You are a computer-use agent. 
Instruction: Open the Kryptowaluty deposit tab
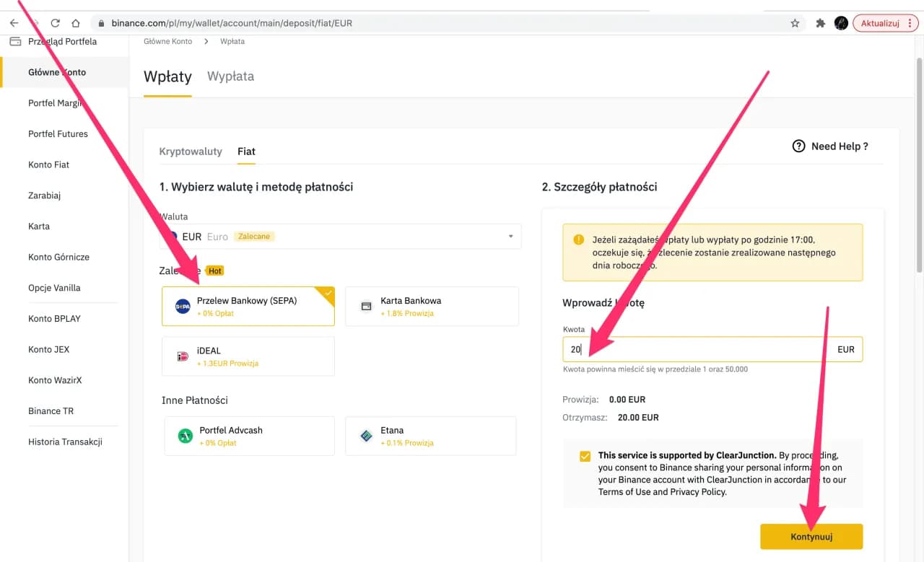click(x=191, y=152)
